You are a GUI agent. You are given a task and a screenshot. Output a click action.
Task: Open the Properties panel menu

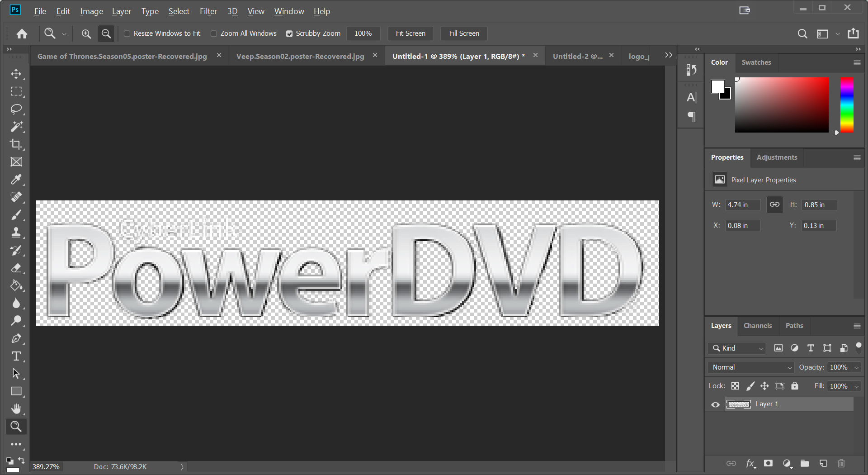pyautogui.click(x=857, y=157)
